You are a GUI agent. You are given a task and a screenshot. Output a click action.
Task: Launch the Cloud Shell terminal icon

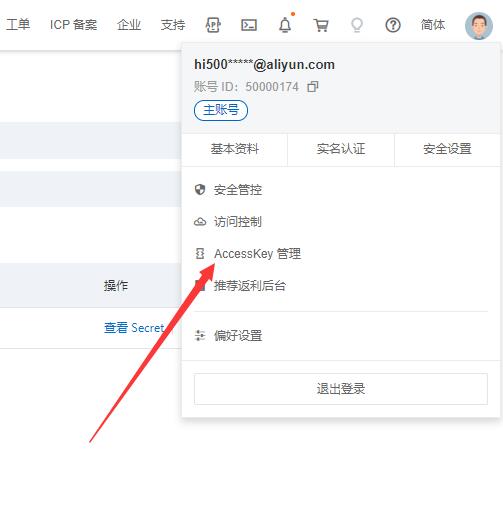pyautogui.click(x=249, y=25)
